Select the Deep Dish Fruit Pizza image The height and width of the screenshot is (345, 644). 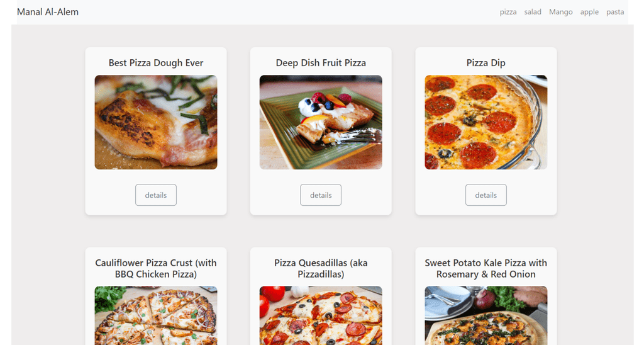coord(321,122)
